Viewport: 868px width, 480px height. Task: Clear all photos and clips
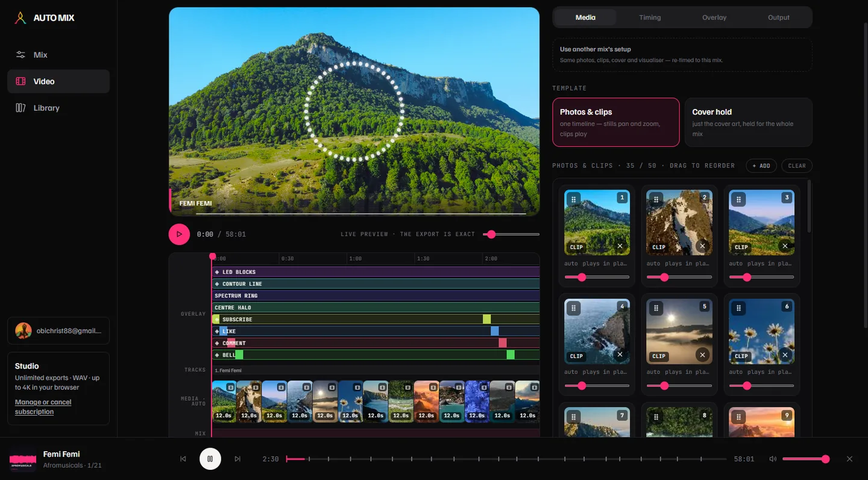click(x=797, y=166)
